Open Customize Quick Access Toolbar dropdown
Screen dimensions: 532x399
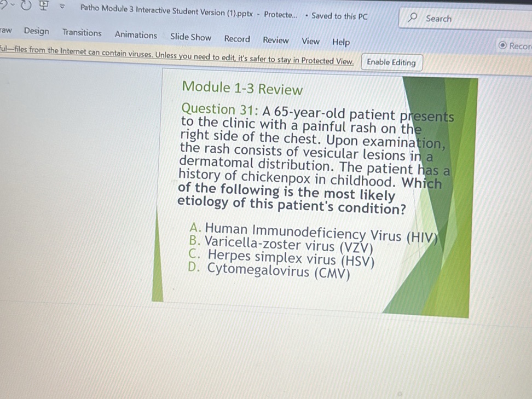pyautogui.click(x=62, y=7)
